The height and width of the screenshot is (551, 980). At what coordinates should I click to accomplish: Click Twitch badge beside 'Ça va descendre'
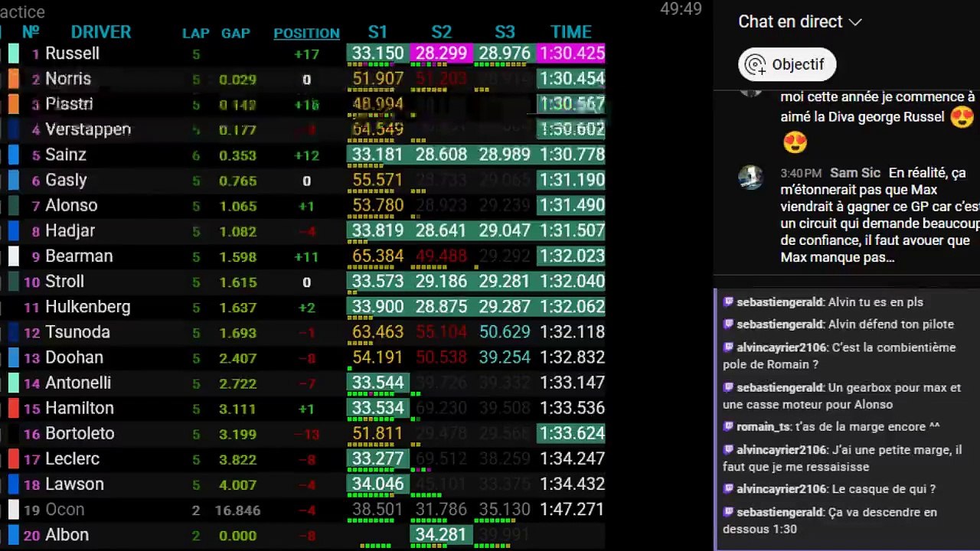pyautogui.click(x=728, y=512)
